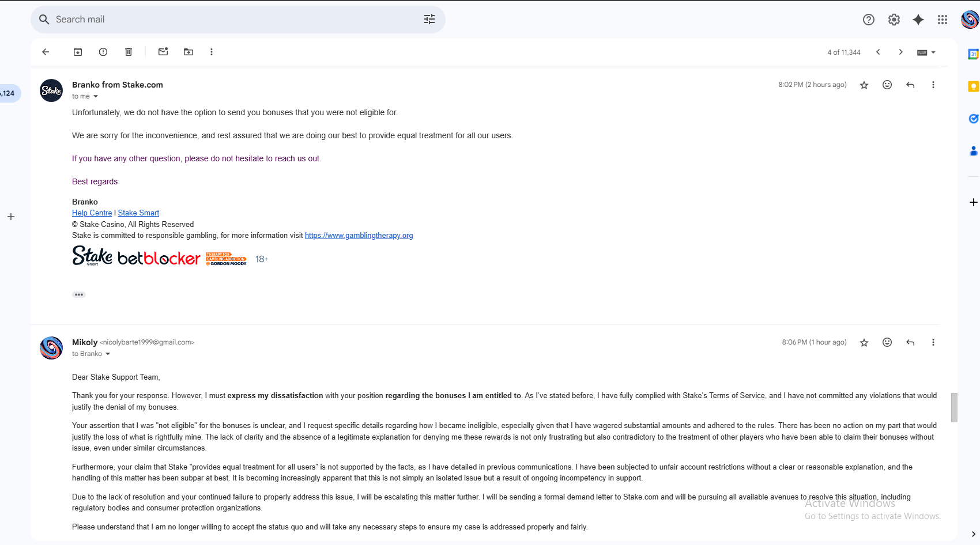Open toolbar More options menu
The width and height of the screenshot is (980, 545).
pyautogui.click(x=212, y=52)
